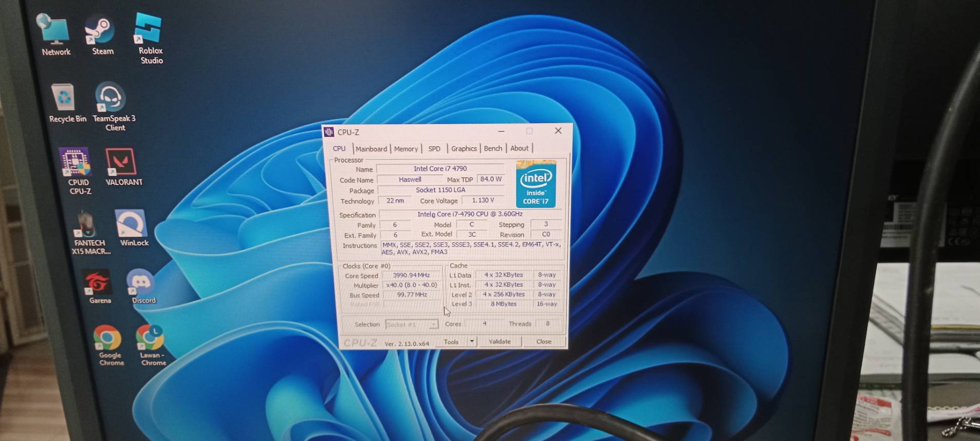Click the Level 3 cache value '8 MBytes'

click(x=504, y=304)
